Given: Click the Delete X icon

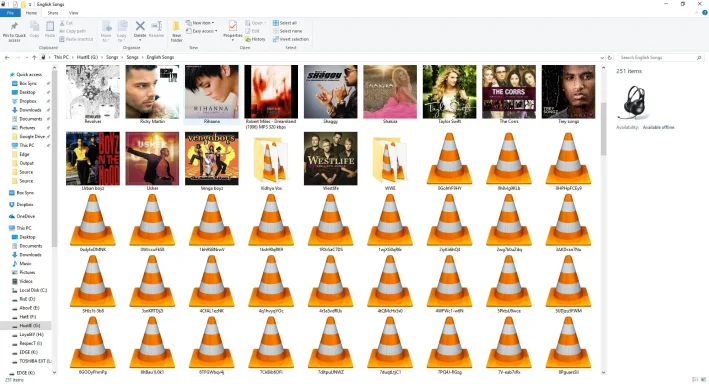Looking at the screenshot, I should point(140,26).
